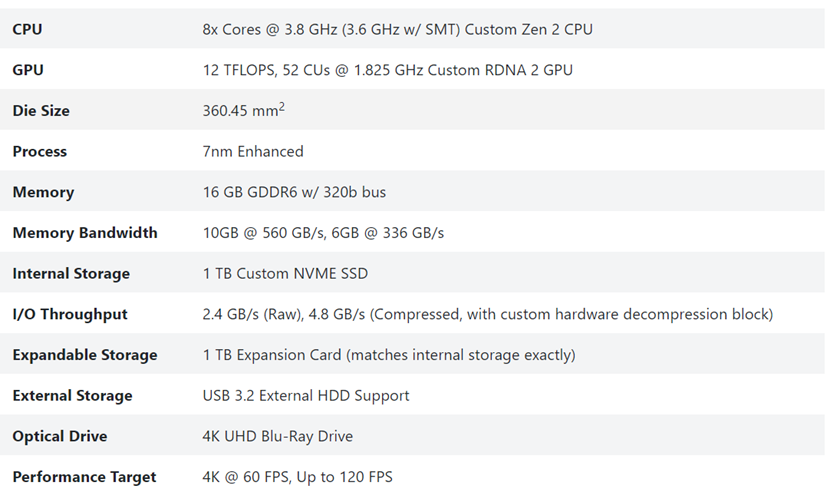Select the 8x Cores Zen 2 CPU text

(x=397, y=29)
